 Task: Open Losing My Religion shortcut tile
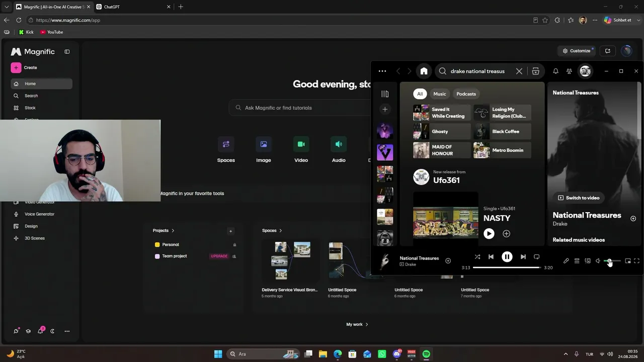[x=502, y=113]
